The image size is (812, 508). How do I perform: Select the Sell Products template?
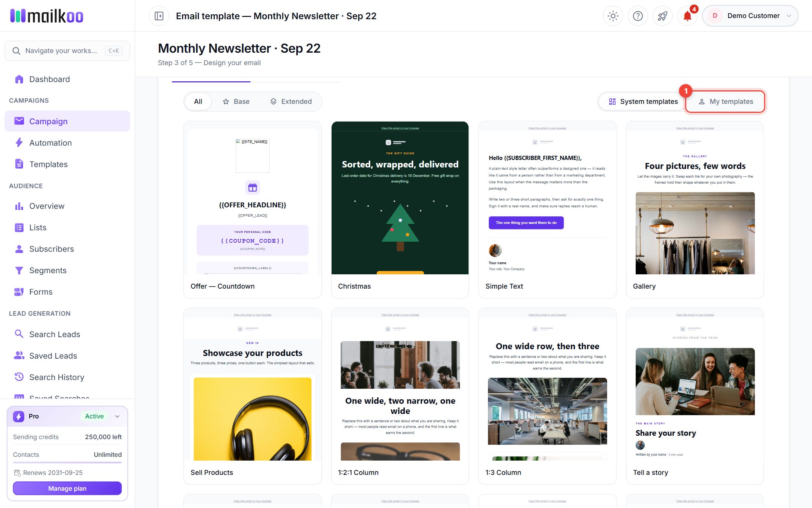click(x=253, y=396)
